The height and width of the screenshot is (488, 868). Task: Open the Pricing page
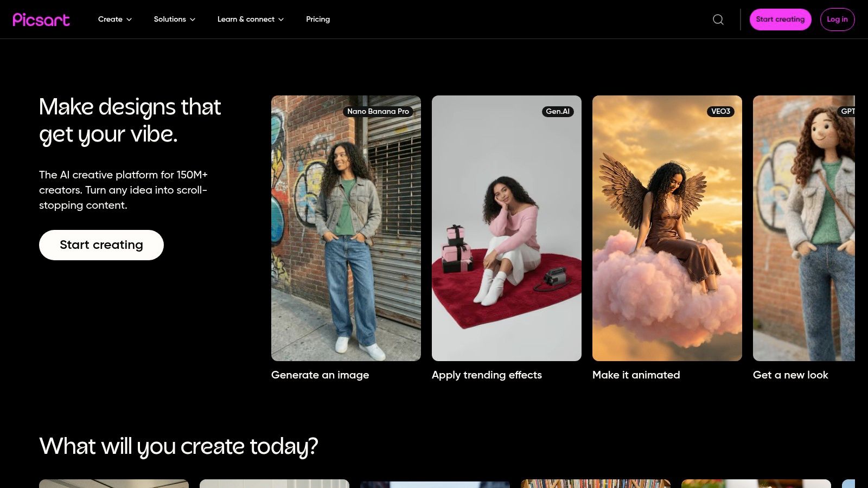(318, 20)
